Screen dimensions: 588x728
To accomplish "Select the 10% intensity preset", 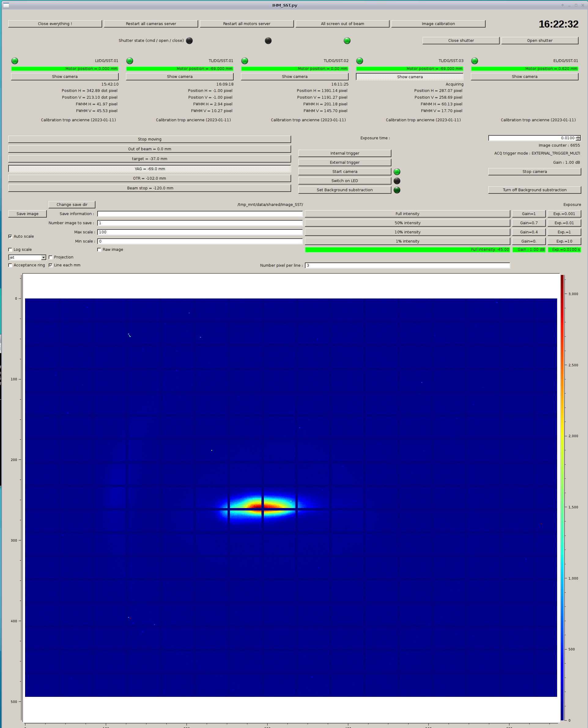I will [x=407, y=232].
